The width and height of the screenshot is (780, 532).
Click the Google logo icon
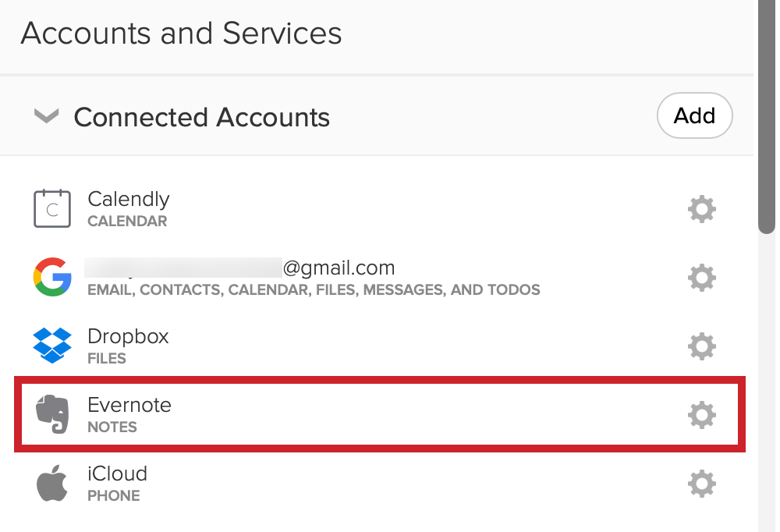pyautogui.click(x=52, y=277)
